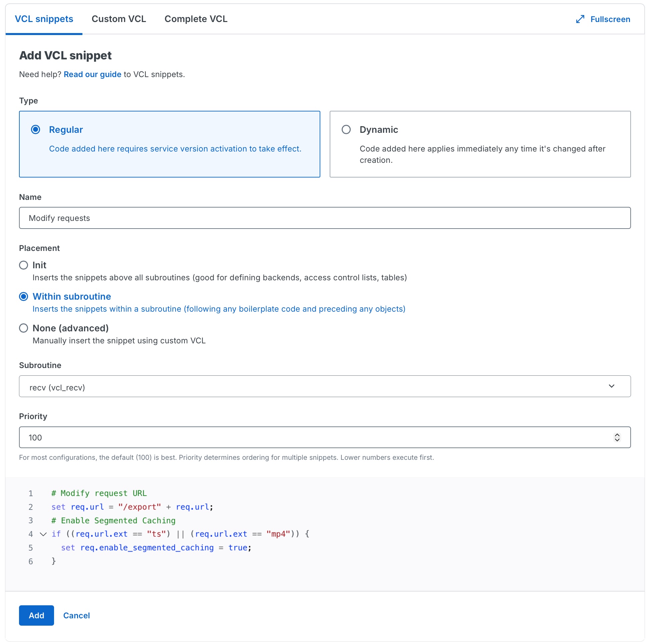The width and height of the screenshot is (650, 644).
Task: Click the Priority stepper arrows
Action: coord(617,437)
